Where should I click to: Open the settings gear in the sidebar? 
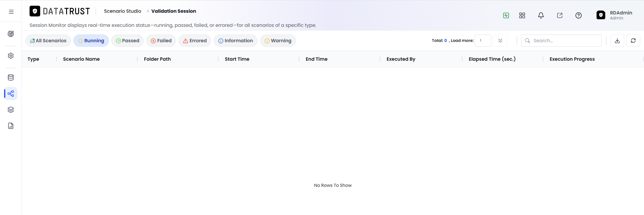pos(11,56)
